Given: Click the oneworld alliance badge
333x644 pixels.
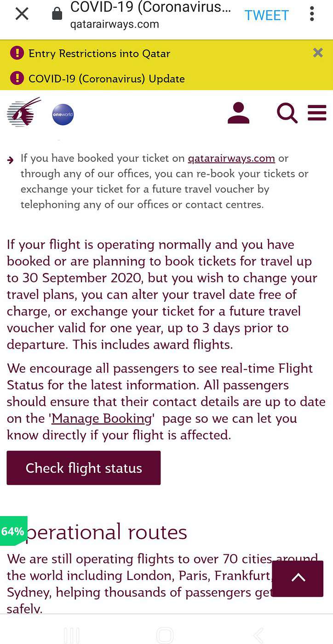Looking at the screenshot, I should 63,115.
